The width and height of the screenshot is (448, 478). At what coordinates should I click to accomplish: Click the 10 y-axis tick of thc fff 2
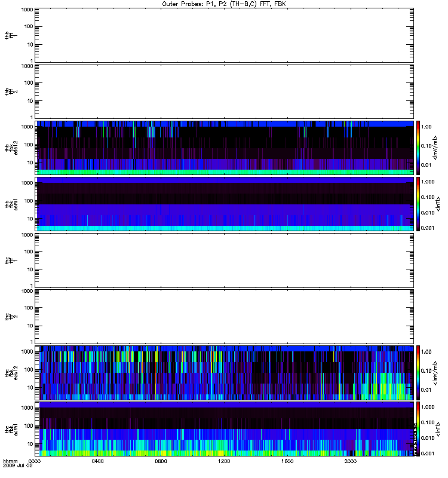click(x=30, y=326)
